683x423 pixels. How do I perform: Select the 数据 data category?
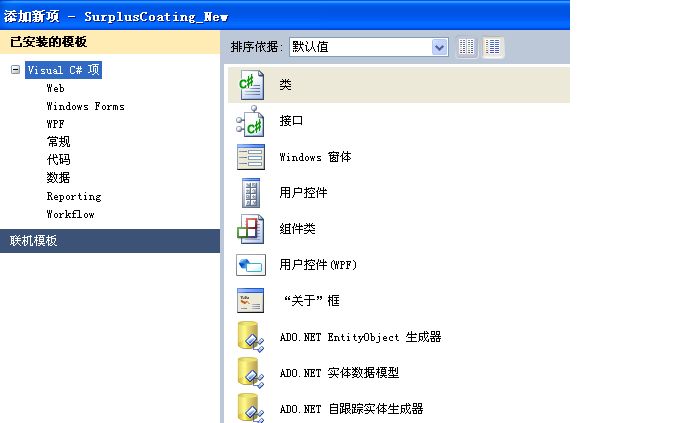pos(58,178)
